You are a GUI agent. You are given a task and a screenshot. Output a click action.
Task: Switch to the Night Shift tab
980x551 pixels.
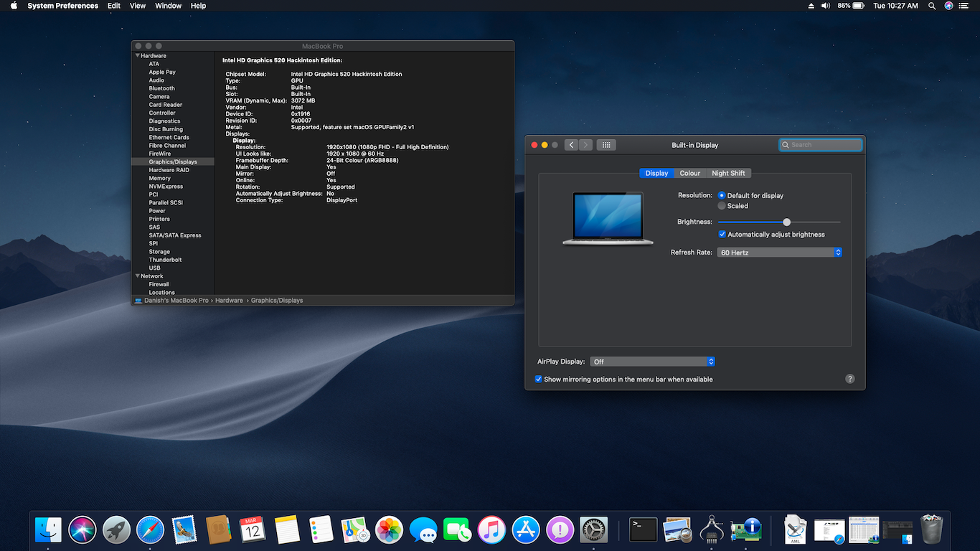(x=728, y=173)
